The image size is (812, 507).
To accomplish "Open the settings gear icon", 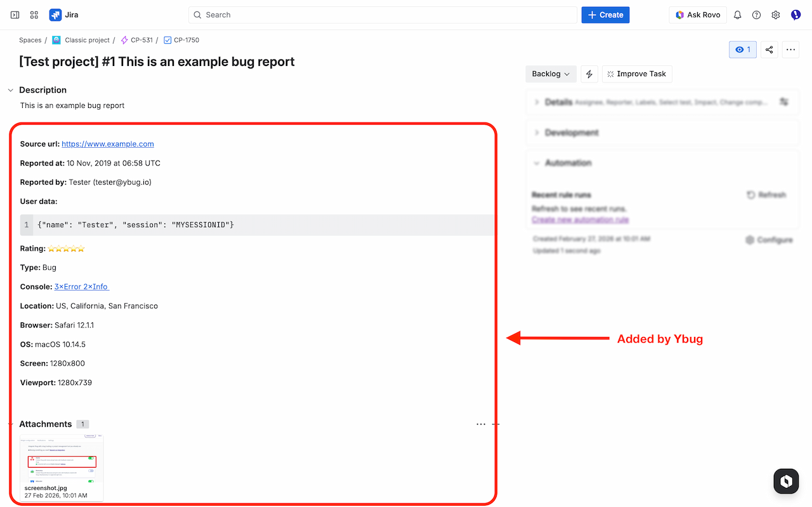I will (x=775, y=14).
